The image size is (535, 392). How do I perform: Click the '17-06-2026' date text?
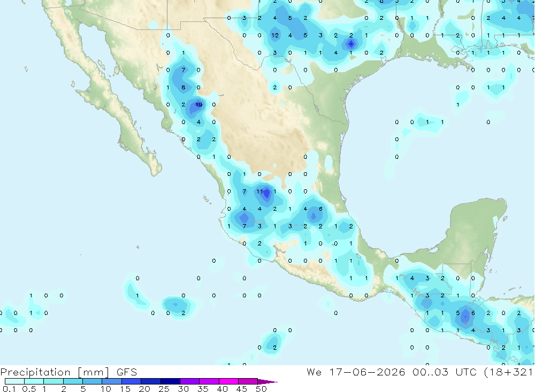(x=367, y=372)
